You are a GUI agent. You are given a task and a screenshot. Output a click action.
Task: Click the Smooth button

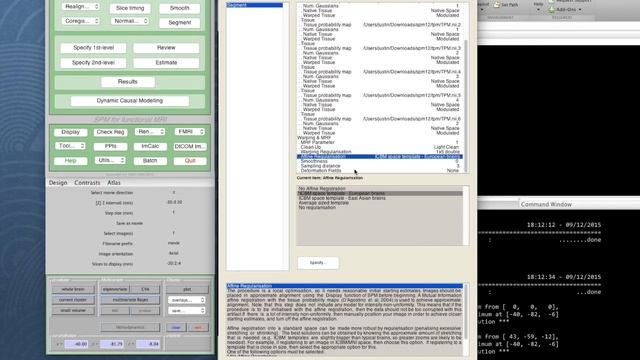click(180, 8)
